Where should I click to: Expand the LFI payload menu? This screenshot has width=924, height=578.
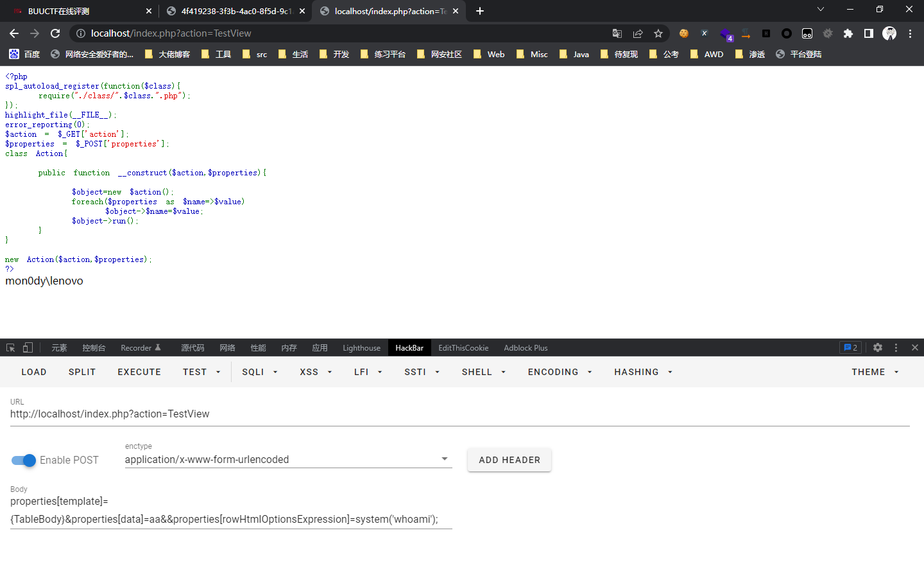(x=368, y=372)
